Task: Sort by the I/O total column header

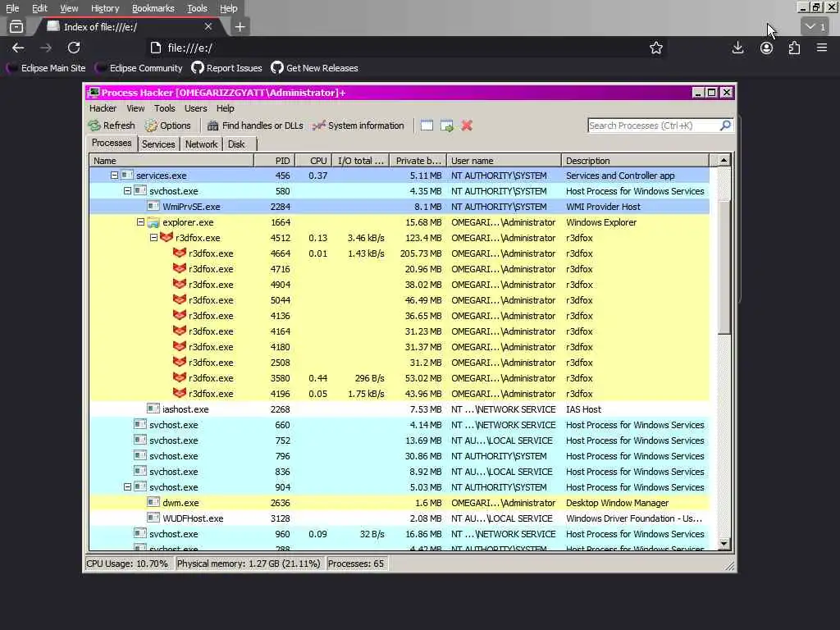Action: click(x=361, y=161)
